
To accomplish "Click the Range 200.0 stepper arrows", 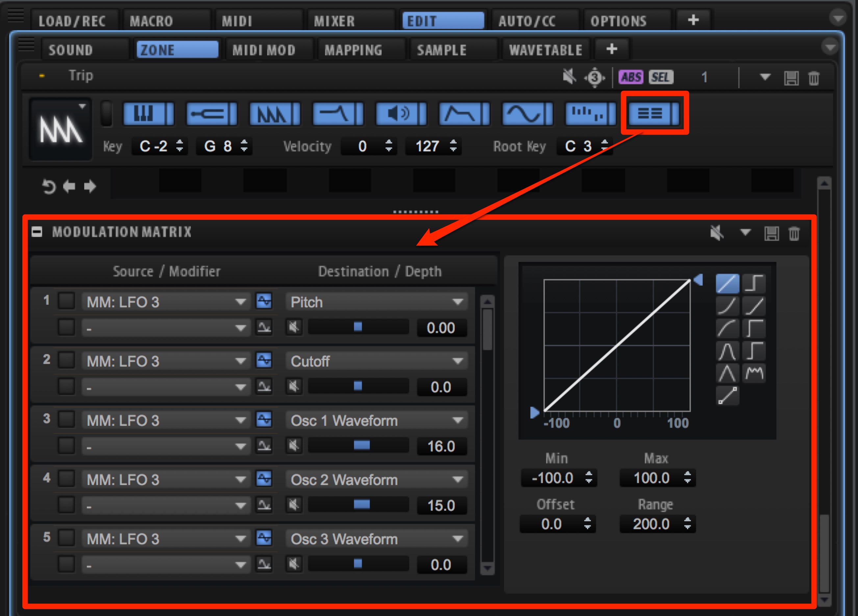I will (687, 524).
